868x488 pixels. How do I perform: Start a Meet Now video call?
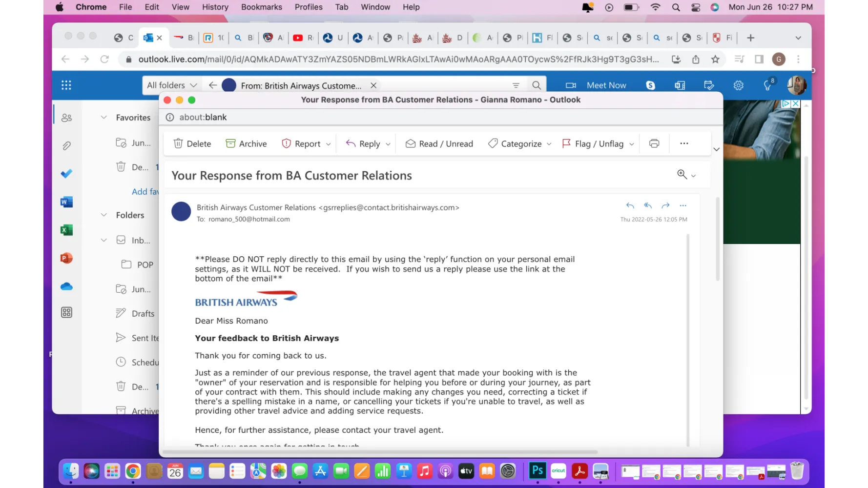pos(596,85)
